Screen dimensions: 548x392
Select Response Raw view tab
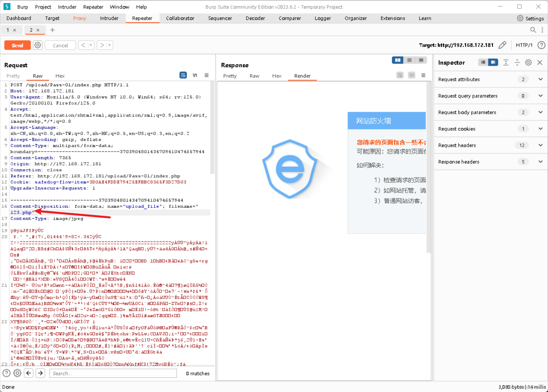click(x=254, y=76)
